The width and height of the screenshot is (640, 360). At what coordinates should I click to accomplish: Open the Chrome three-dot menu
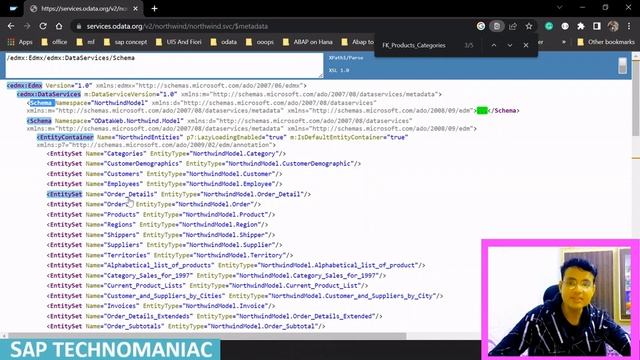pyautogui.click(x=629, y=26)
